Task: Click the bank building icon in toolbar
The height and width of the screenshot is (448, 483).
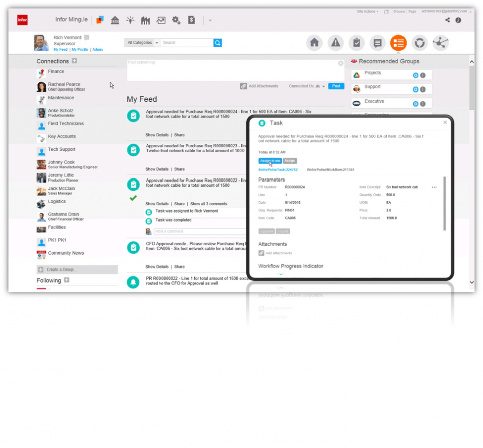Action: (x=115, y=20)
